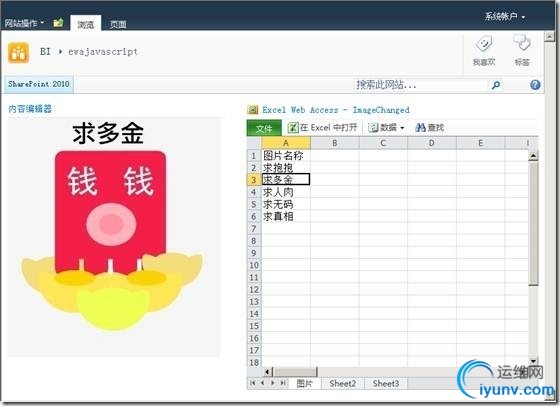Click the Excel Web Access workbook icon

coord(252,110)
